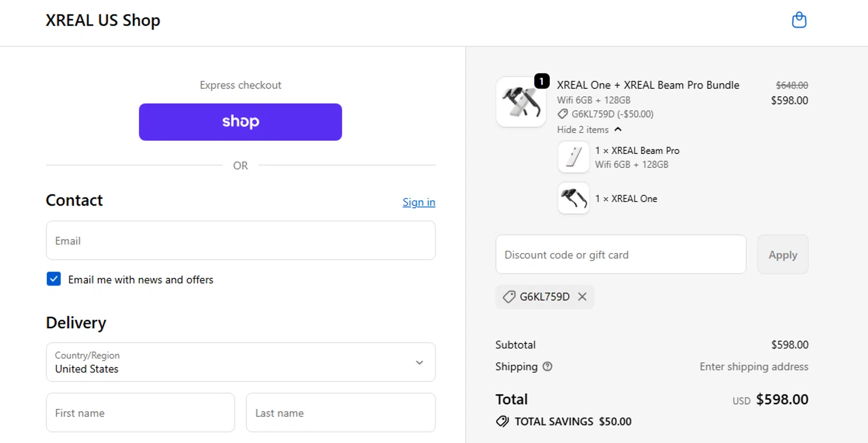Click the XREAL US Shop title

103,20
